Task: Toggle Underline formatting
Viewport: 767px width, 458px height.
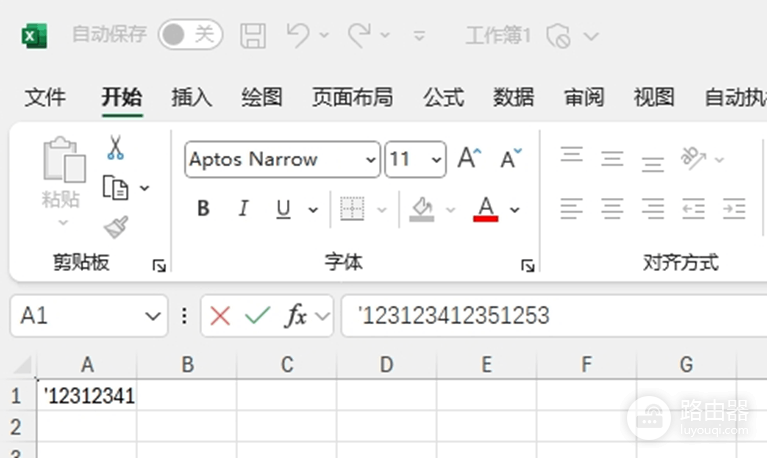Action: (283, 209)
